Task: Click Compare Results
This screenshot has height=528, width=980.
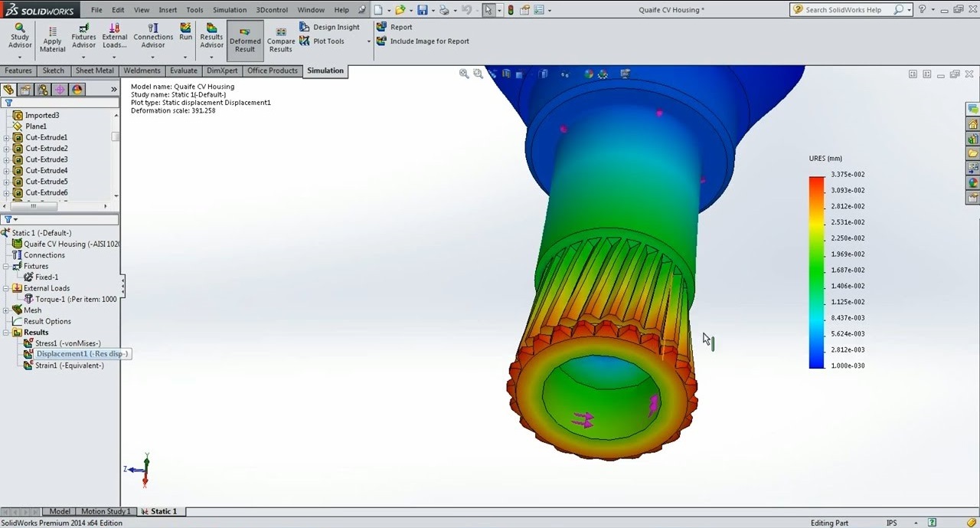Action: pos(281,40)
